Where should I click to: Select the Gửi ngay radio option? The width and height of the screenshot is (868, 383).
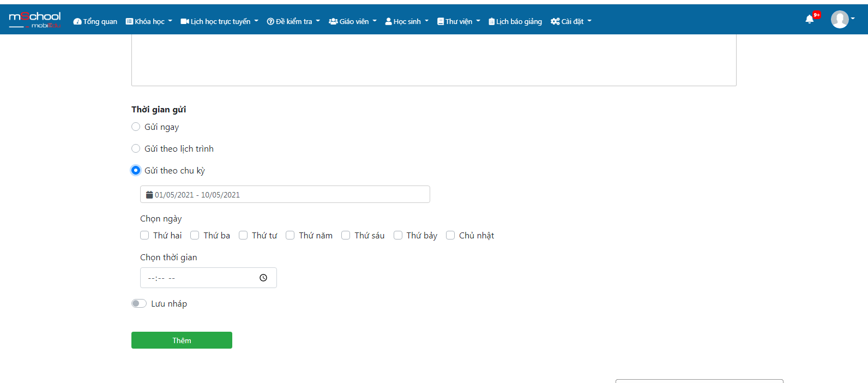(x=136, y=127)
